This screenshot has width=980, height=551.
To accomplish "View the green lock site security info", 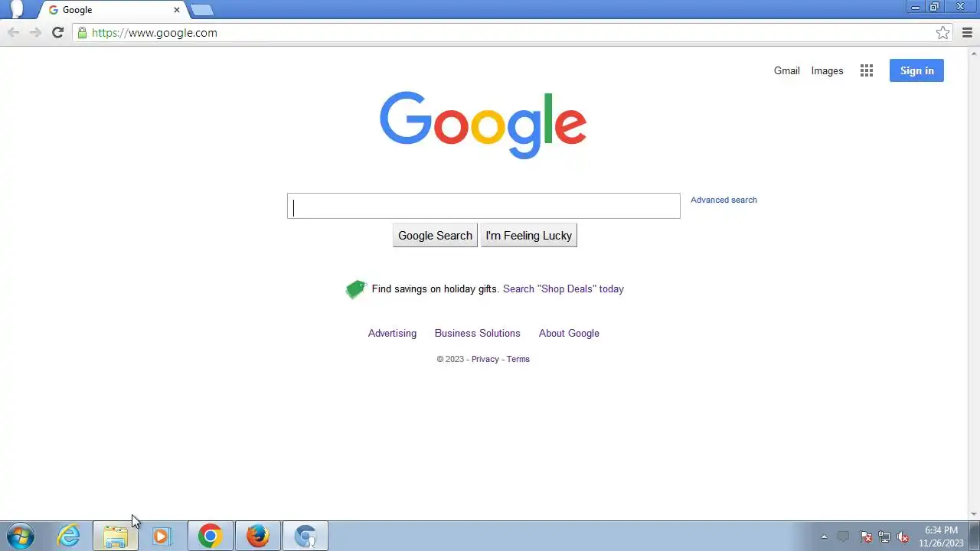I will point(82,32).
